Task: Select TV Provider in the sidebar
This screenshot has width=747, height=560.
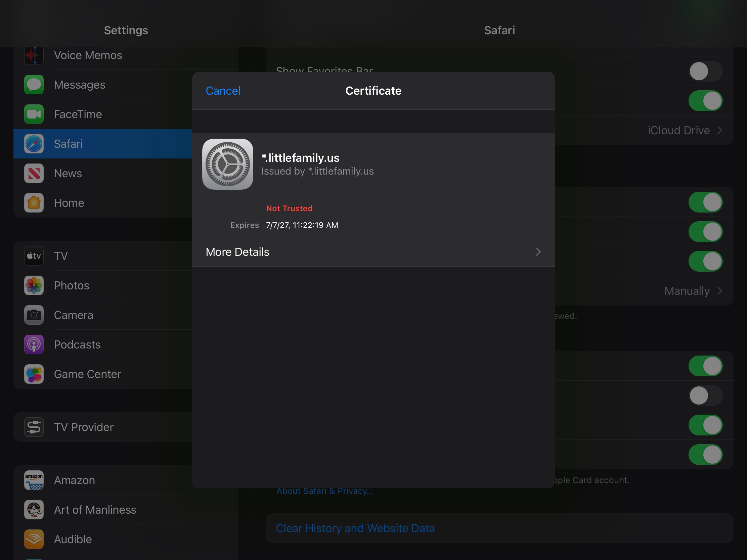Action: point(83,427)
